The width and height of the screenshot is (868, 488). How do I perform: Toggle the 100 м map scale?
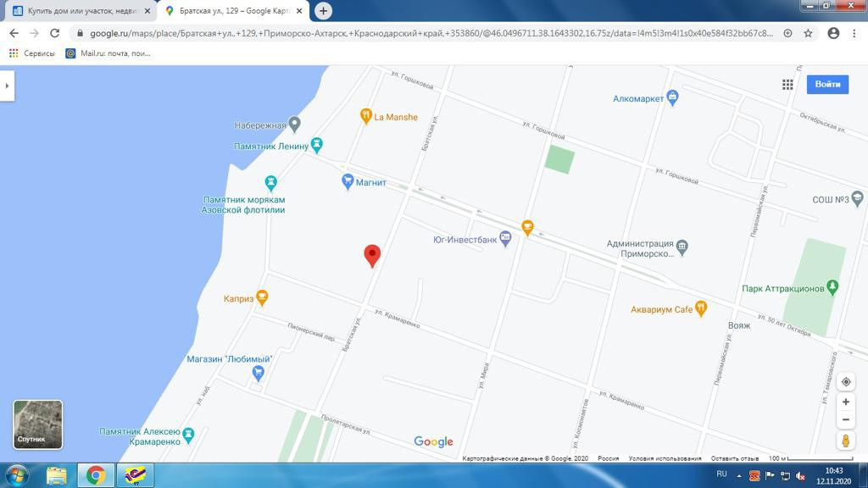click(x=810, y=458)
